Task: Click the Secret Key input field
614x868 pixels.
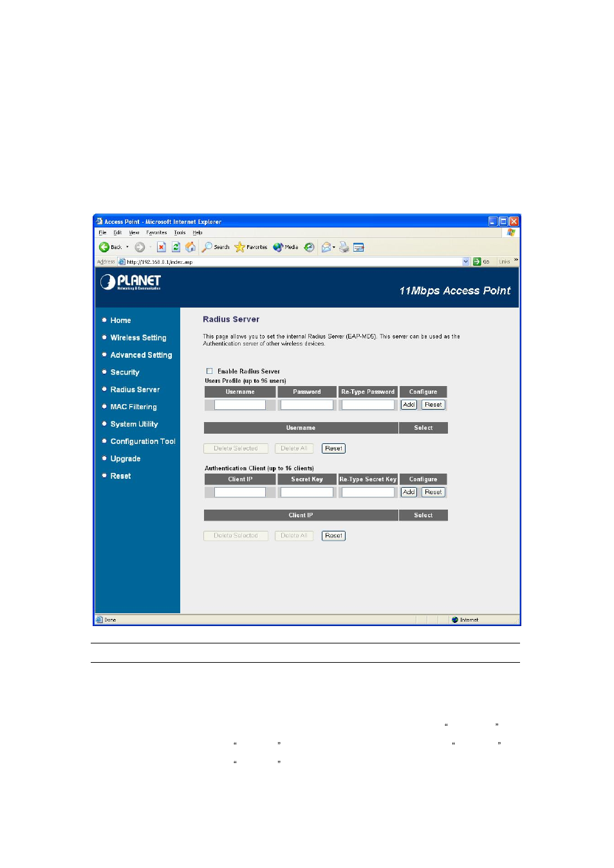Action: click(x=307, y=492)
